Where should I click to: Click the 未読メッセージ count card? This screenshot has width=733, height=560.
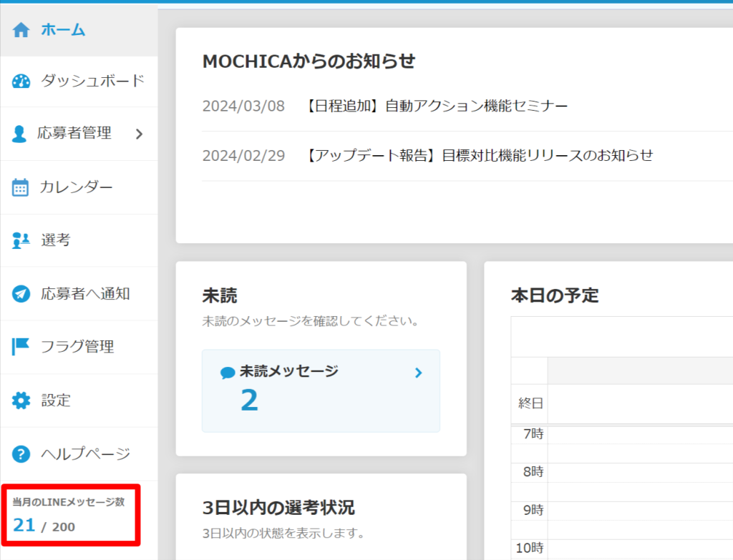pos(321,390)
